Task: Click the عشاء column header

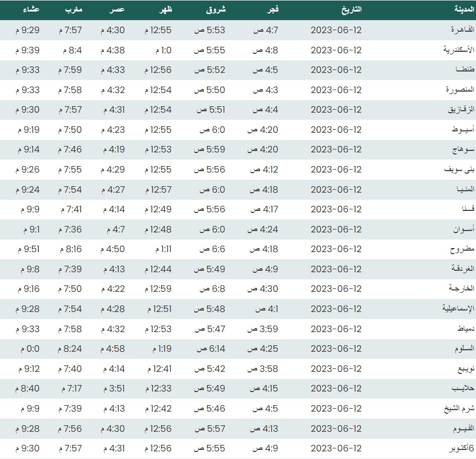Action: tap(32, 10)
